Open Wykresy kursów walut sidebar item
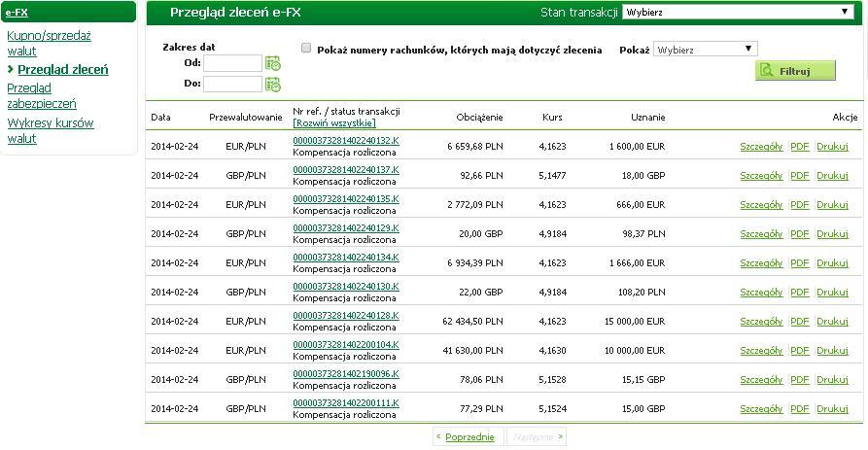Viewport: 868px width, 450px height. [51, 130]
